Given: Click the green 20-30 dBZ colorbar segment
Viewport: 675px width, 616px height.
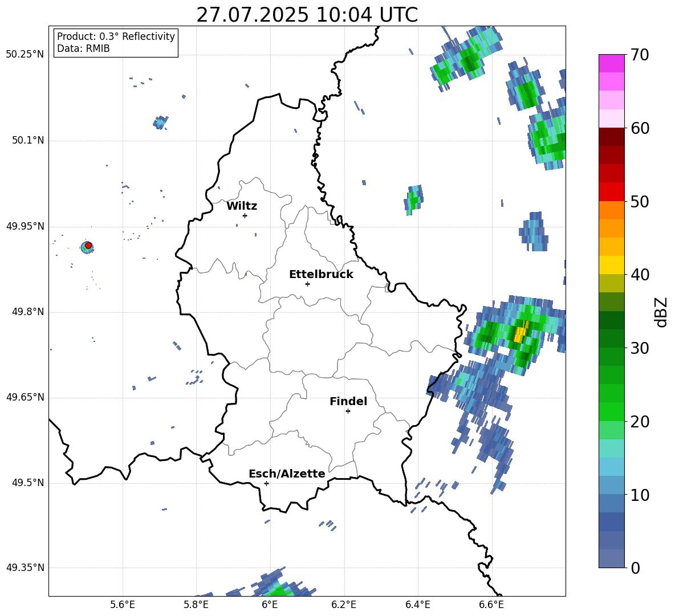Looking at the screenshot, I should click(611, 385).
